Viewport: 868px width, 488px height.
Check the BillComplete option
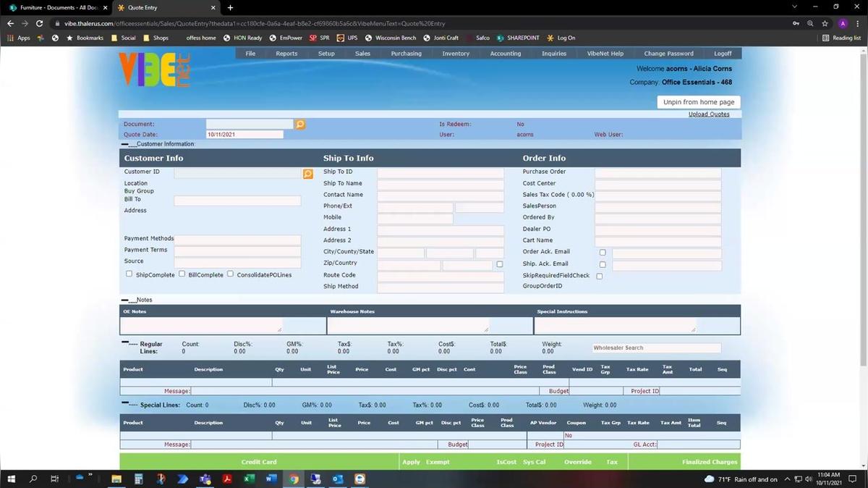(x=182, y=274)
